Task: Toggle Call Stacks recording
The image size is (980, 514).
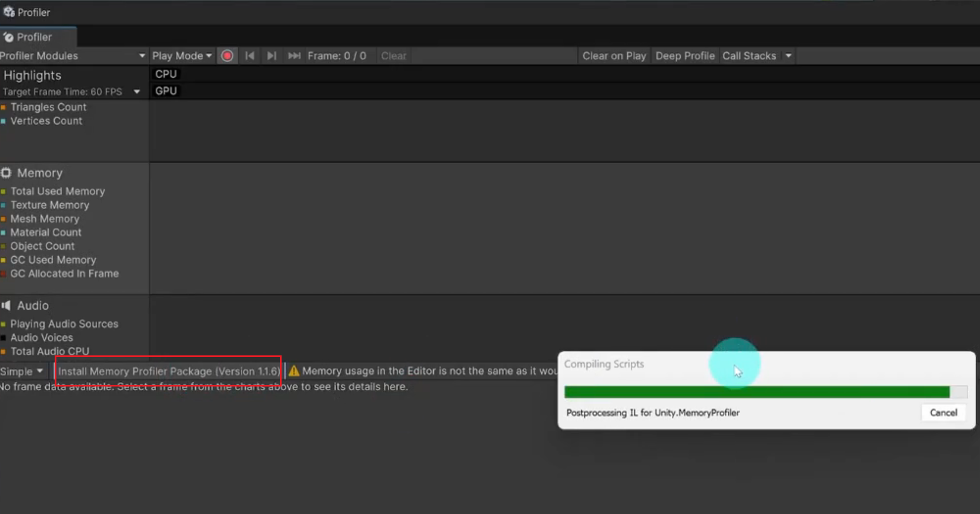Action: [749, 56]
